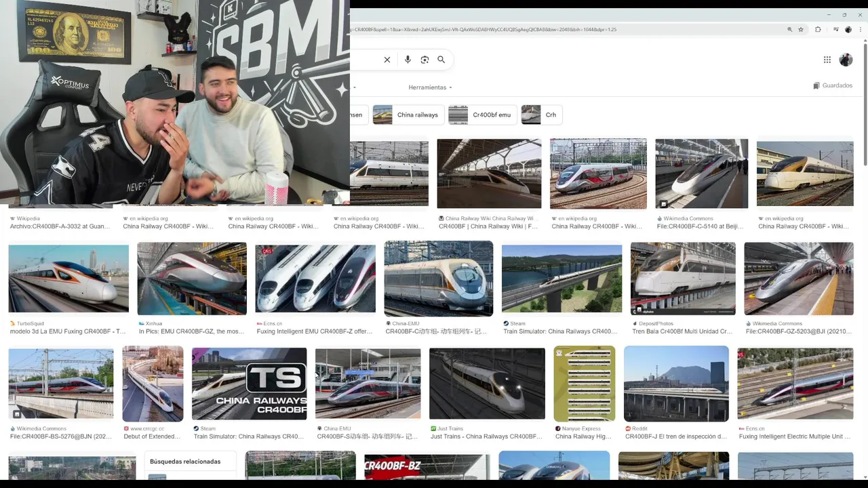This screenshot has width=868, height=488.
Task: Open link 'CR400BF-J El tren de inspección'
Action: point(676,436)
